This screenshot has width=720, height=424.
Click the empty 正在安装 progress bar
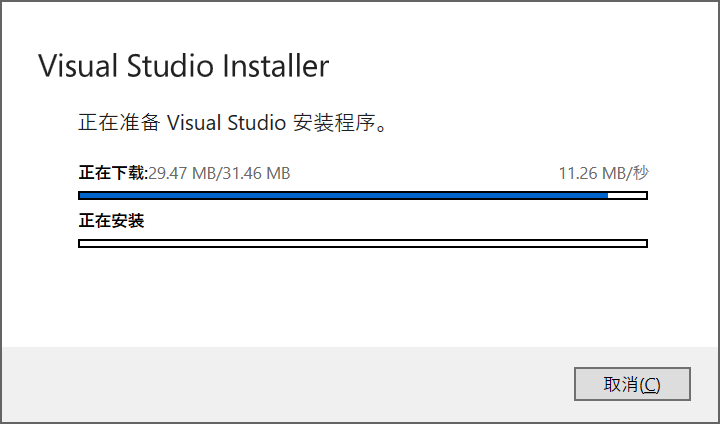click(362, 243)
